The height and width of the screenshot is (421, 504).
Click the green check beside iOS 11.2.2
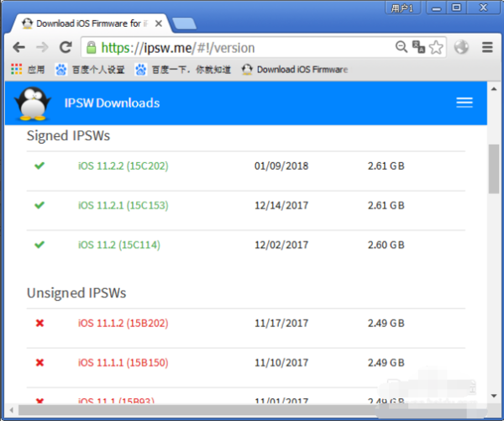coord(39,166)
